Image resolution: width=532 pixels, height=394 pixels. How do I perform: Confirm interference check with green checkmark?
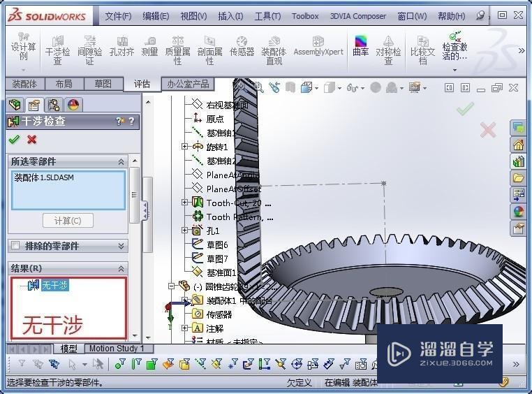(x=14, y=140)
